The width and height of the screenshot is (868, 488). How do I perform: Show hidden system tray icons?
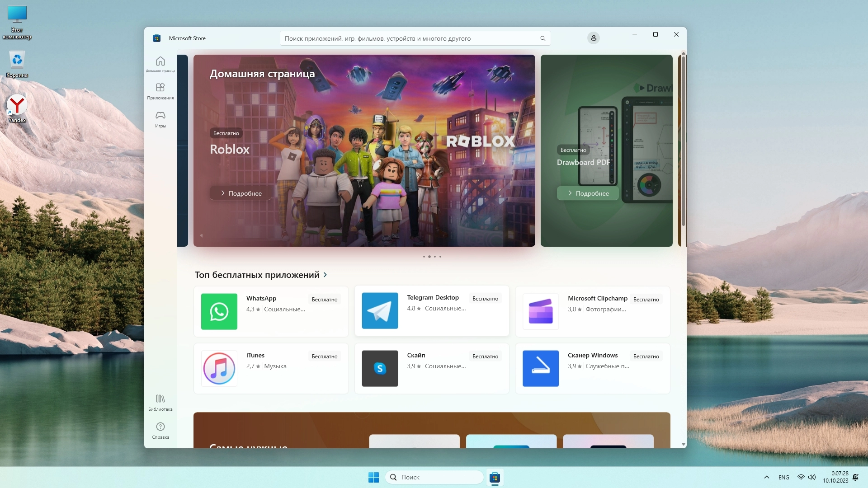(766, 477)
